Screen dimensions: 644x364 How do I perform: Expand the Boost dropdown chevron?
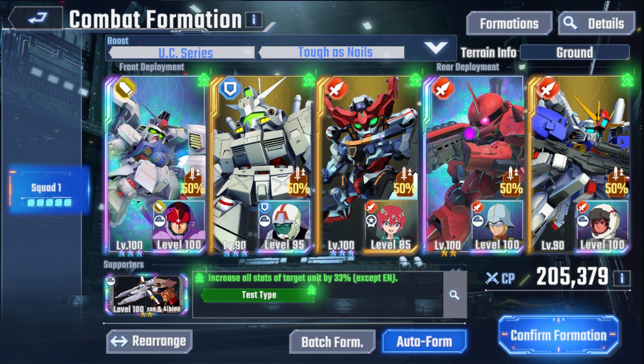436,48
